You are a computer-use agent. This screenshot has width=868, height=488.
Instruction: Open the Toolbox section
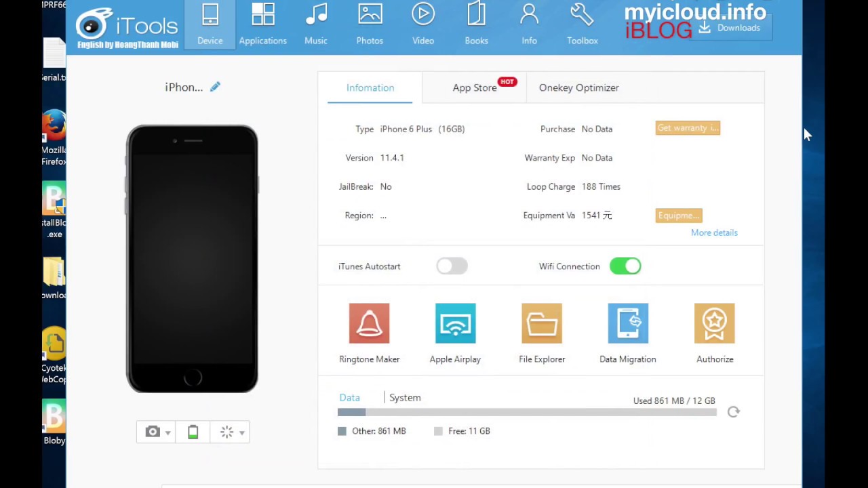coord(583,25)
